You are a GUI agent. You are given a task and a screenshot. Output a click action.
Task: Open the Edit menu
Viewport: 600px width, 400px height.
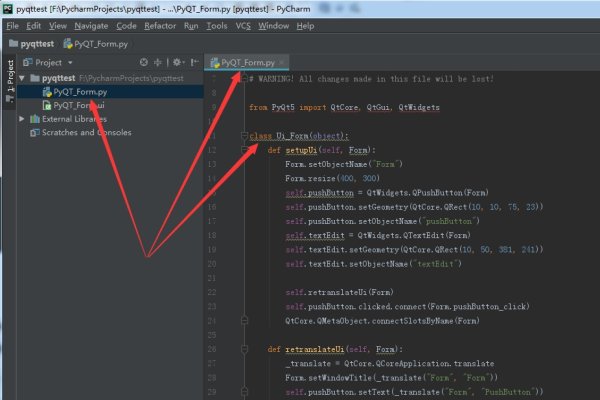tap(33, 26)
